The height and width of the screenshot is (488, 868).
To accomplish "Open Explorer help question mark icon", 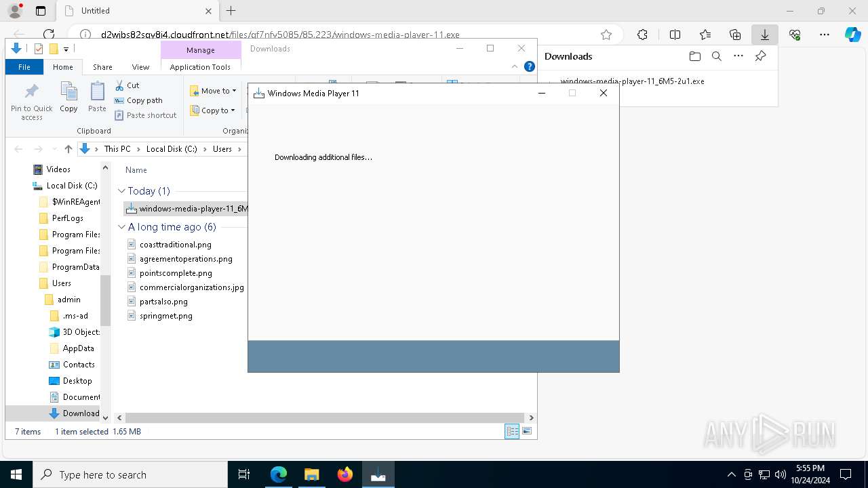I will (530, 66).
